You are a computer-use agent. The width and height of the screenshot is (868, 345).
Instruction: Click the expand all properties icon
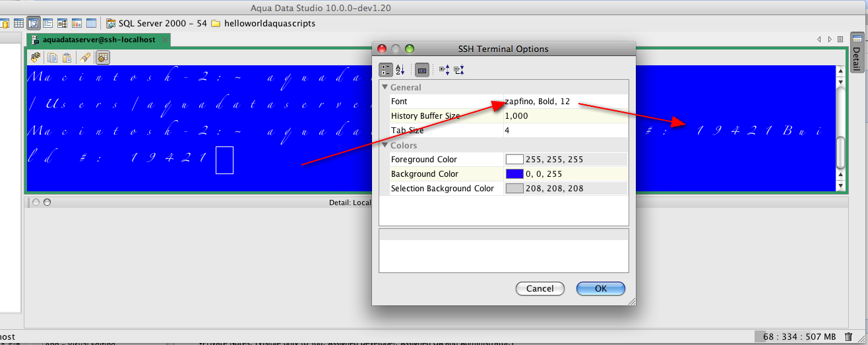click(445, 69)
